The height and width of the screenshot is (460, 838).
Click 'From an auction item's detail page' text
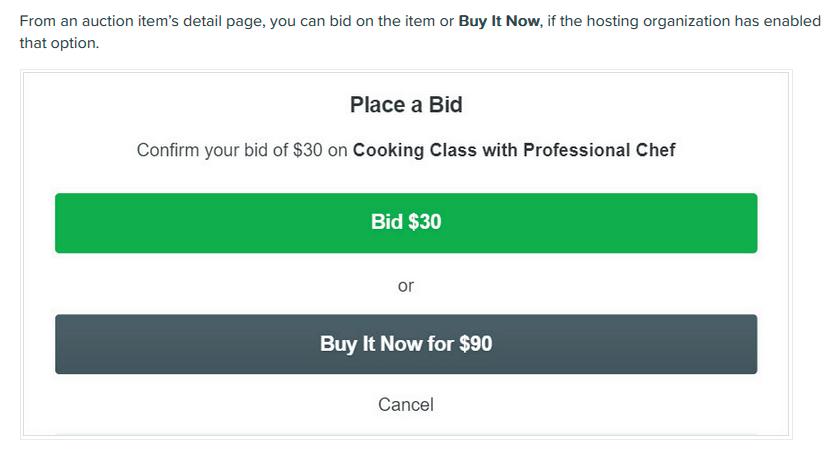(141, 21)
